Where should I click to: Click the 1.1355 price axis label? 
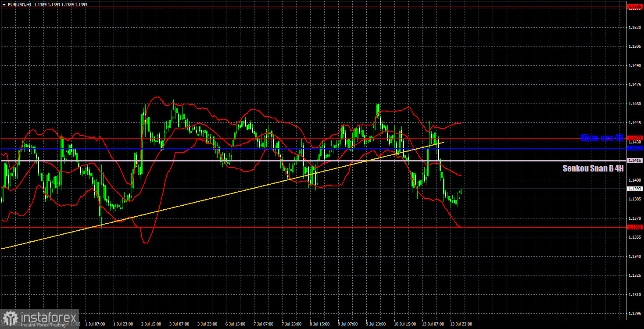click(635, 237)
